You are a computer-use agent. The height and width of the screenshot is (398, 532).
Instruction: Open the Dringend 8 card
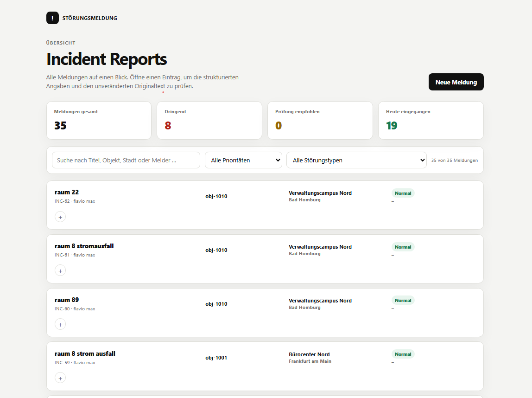pos(209,120)
